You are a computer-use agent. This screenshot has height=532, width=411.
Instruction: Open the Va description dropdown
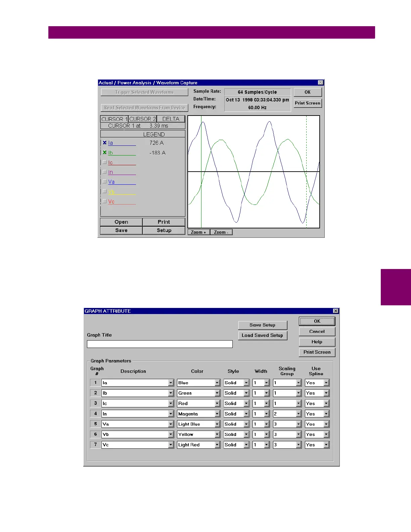171,424
